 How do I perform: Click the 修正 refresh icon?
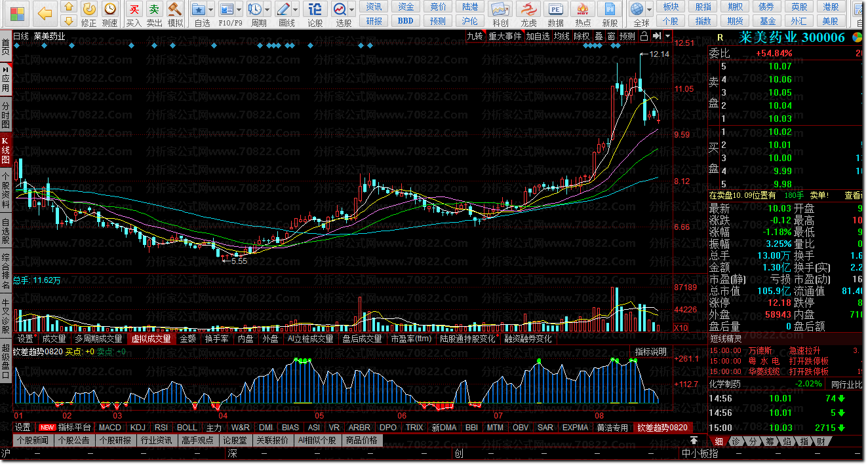tap(89, 9)
